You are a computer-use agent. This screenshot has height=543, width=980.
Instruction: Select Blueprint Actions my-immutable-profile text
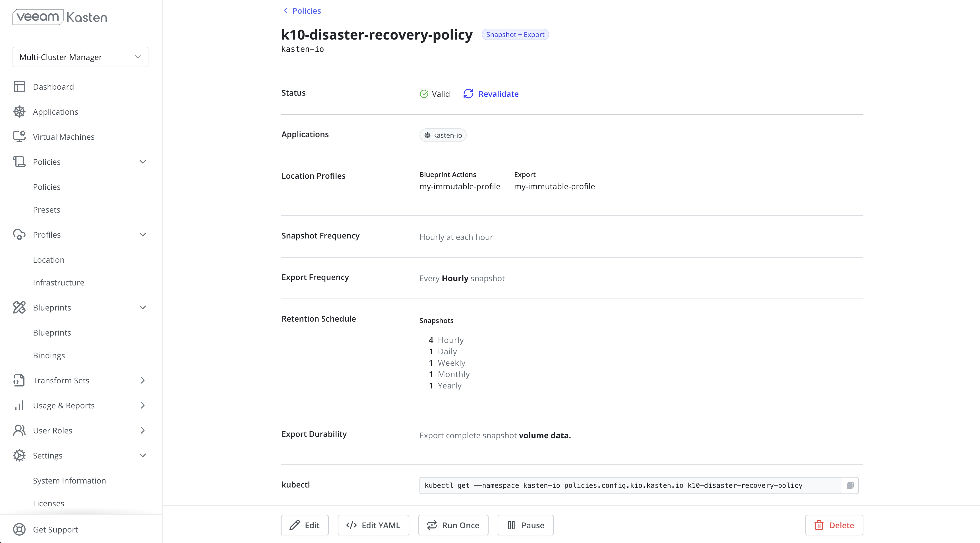pos(460,187)
